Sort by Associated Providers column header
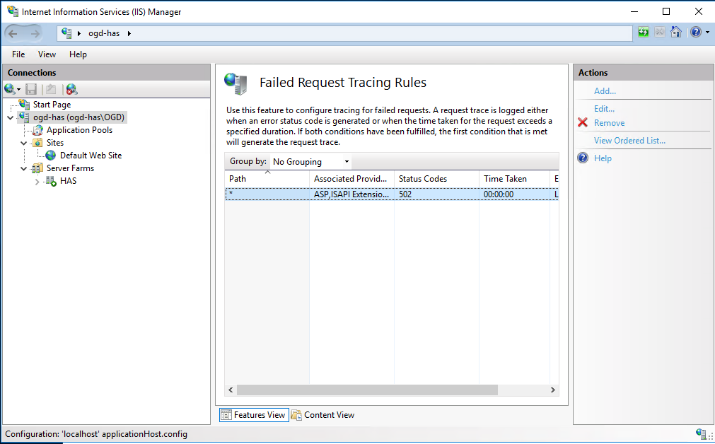 pos(352,179)
